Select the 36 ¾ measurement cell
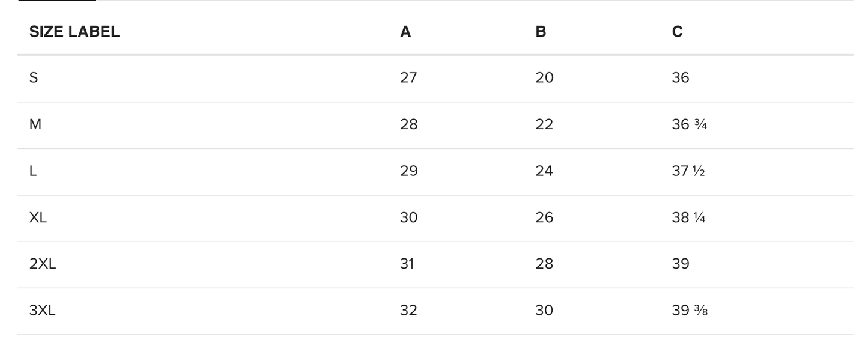Image resolution: width=868 pixels, height=337 pixels. point(689,124)
